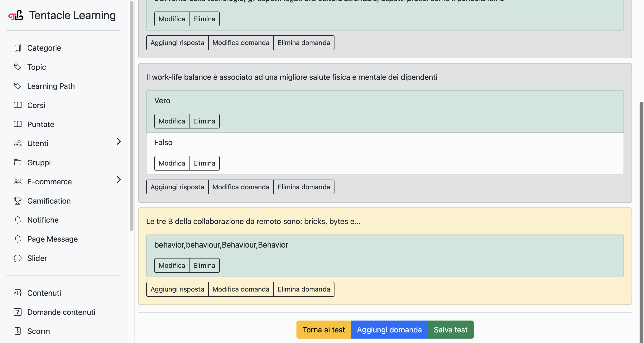The image size is (644, 343).
Task: Click the Gruppi folder icon
Action: point(17,162)
